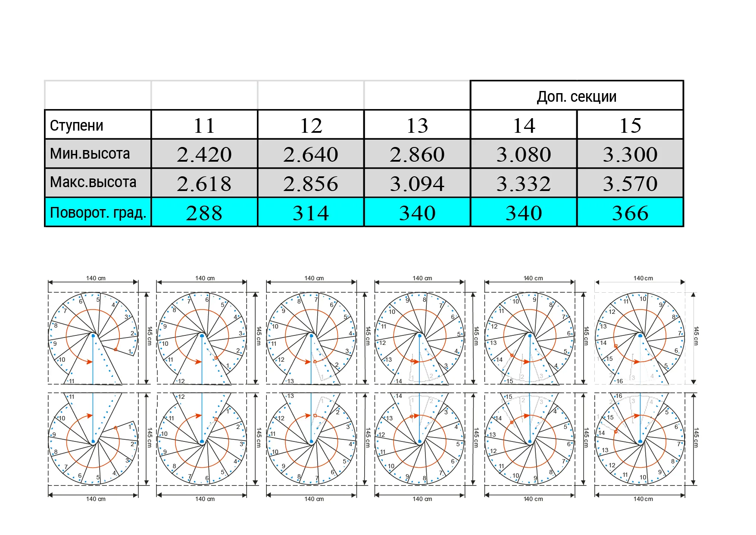Click the cell showing 2.856
Image resolution: width=756 pixels, height=535 pixels.
[311, 183]
